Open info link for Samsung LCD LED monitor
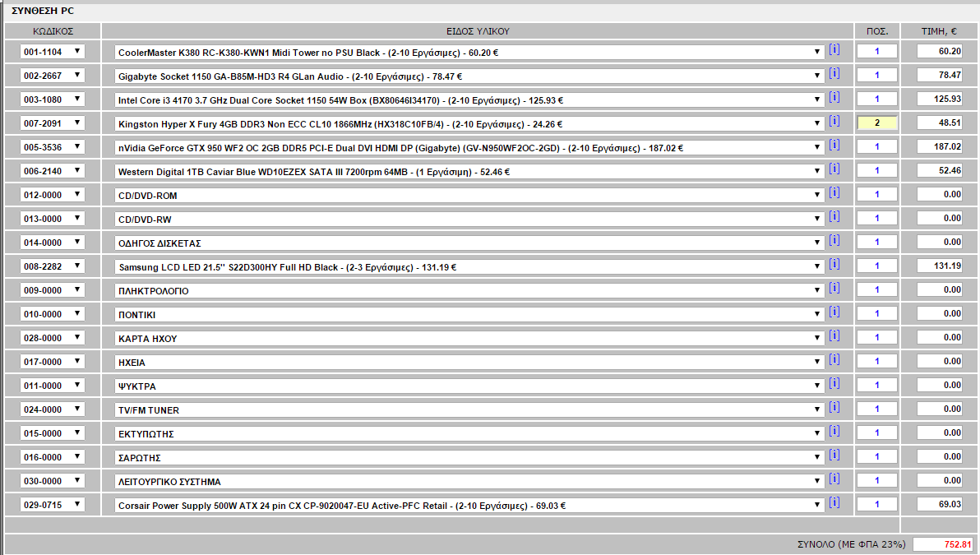Screen dimensions: 980x555 point(834,264)
